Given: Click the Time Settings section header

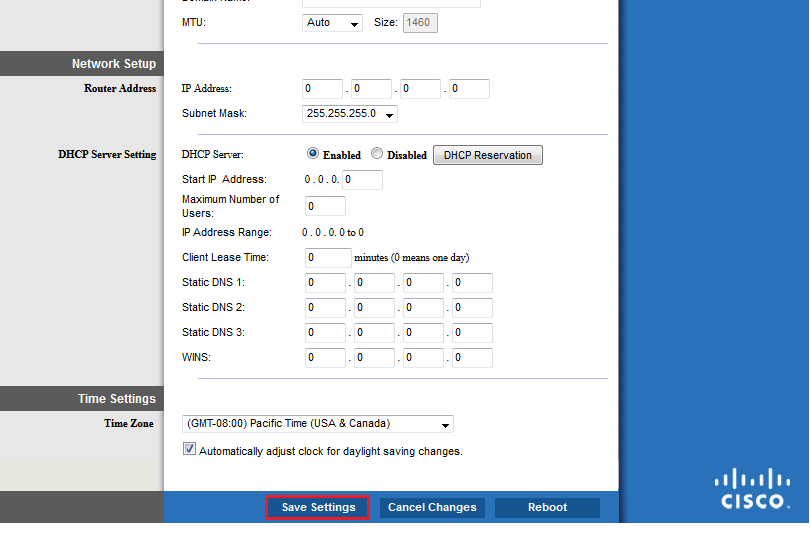Looking at the screenshot, I should coord(117,399).
